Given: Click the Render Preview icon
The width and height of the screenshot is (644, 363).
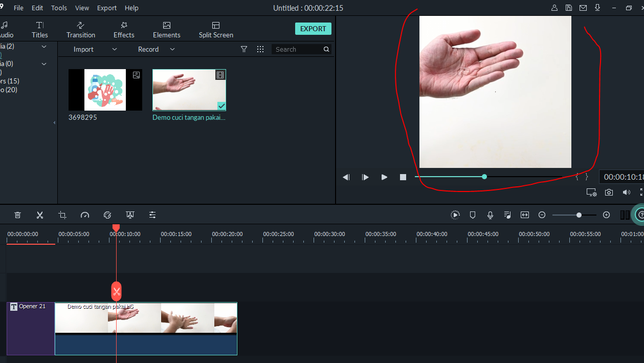Looking at the screenshot, I should (455, 215).
